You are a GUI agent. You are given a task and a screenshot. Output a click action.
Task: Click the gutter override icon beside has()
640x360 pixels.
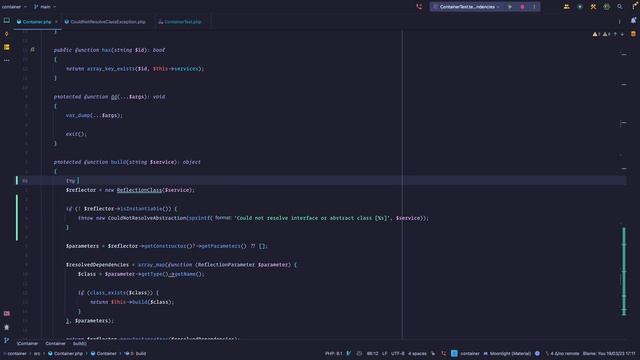[33, 50]
